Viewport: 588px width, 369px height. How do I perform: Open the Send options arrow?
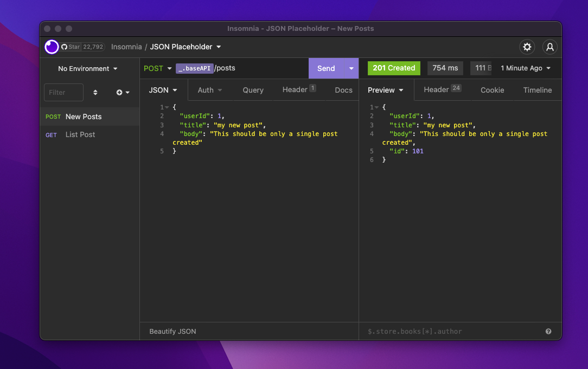tap(351, 68)
